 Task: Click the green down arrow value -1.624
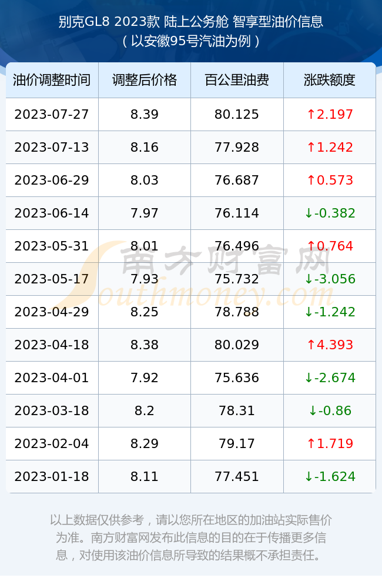[x=330, y=477]
